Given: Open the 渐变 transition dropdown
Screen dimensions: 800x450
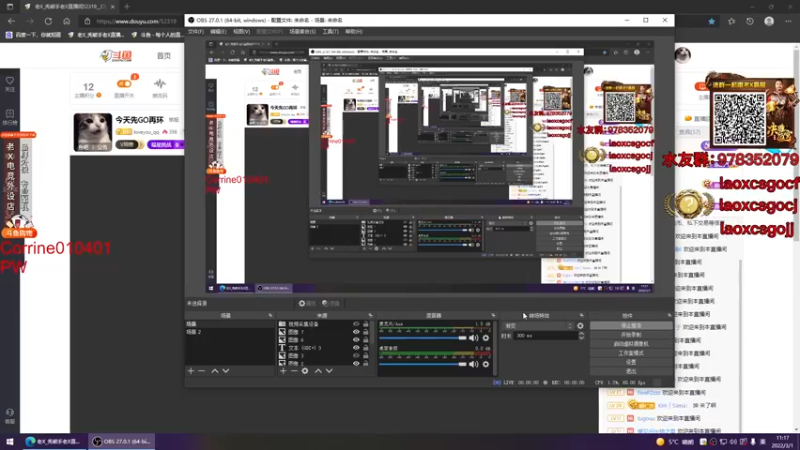Looking at the screenshot, I should click(x=538, y=326).
